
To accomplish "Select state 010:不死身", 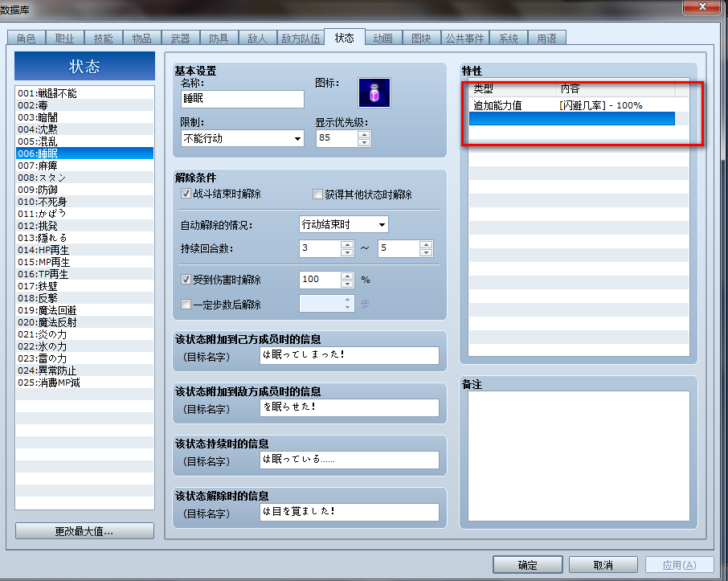I will point(84,202).
